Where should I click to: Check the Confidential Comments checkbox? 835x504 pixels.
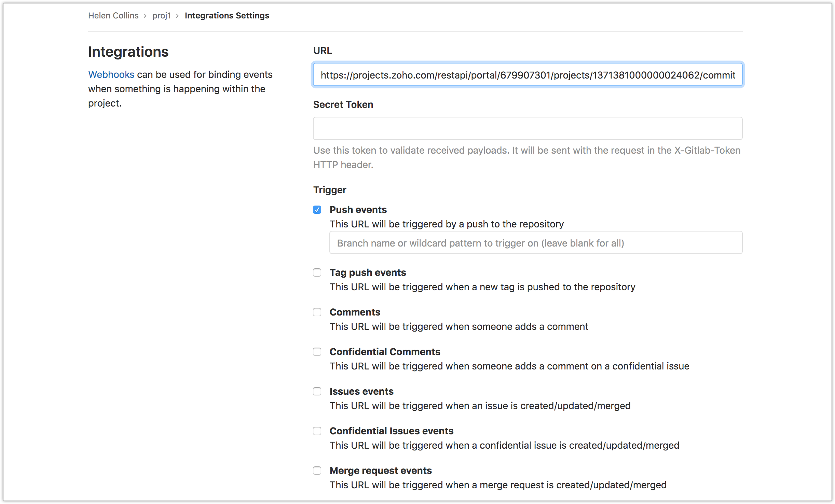pyautogui.click(x=317, y=352)
